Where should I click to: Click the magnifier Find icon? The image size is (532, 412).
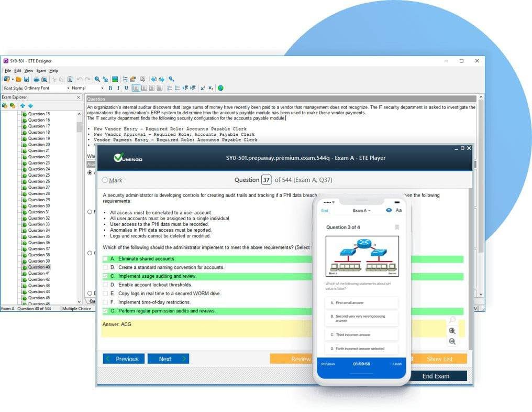coord(97,79)
